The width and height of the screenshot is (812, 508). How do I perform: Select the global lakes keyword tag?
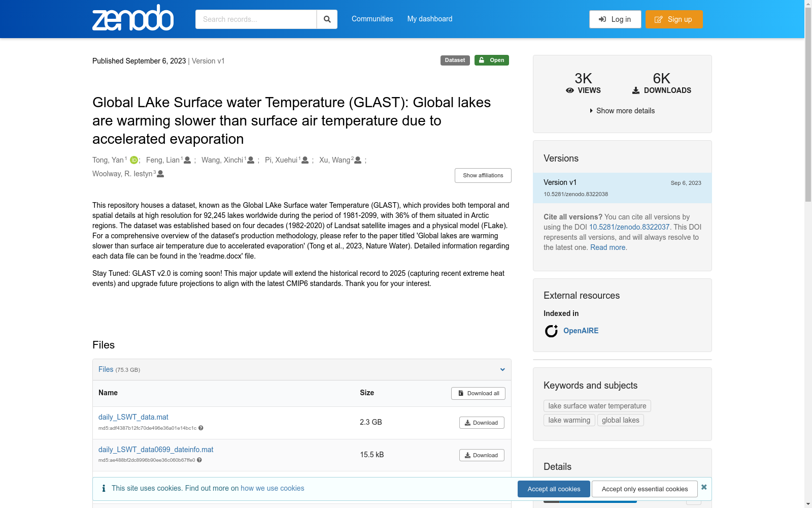621,420
